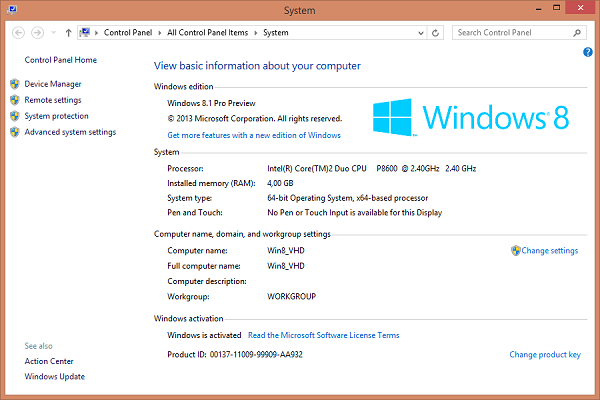Click the shield icon beside System protection
Image resolution: width=600 pixels, height=400 pixels.
pos(15,116)
